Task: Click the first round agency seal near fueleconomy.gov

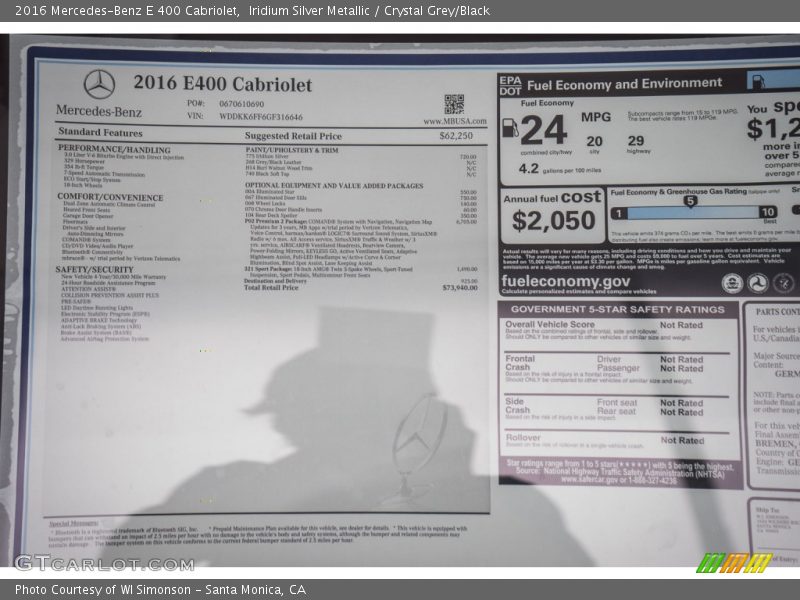Action: coord(732,283)
